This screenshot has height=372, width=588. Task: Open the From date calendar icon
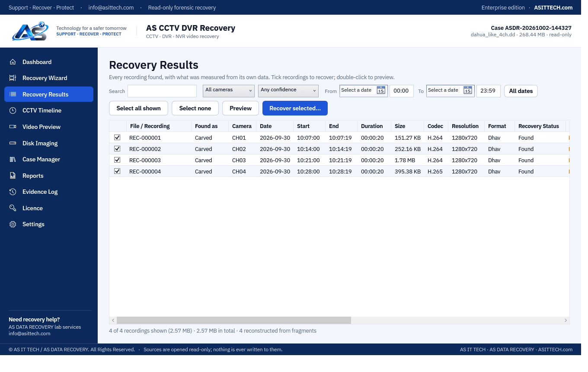click(380, 90)
